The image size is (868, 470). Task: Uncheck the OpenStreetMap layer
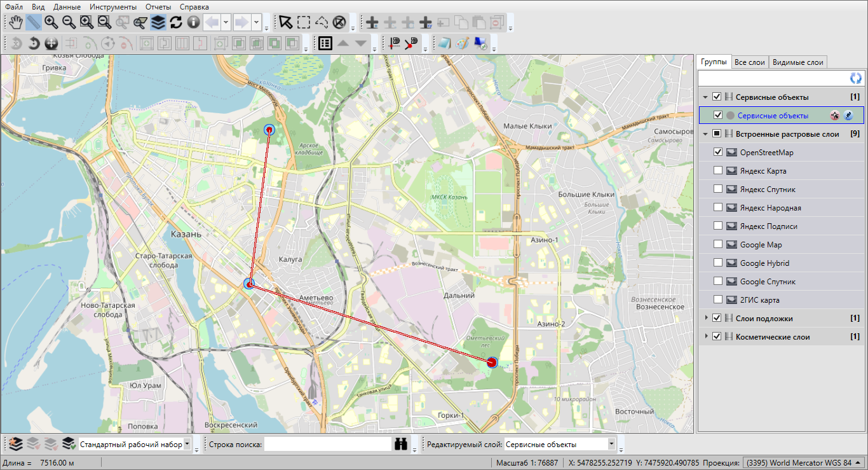tap(718, 153)
